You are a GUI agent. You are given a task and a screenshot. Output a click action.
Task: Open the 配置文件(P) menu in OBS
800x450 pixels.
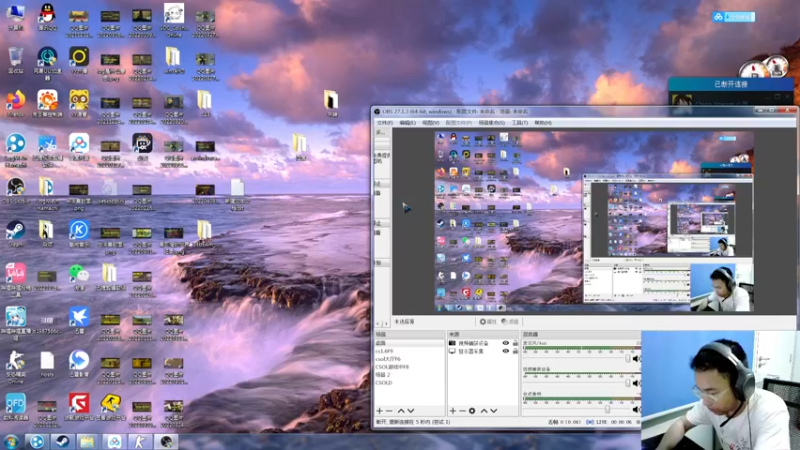(459, 123)
